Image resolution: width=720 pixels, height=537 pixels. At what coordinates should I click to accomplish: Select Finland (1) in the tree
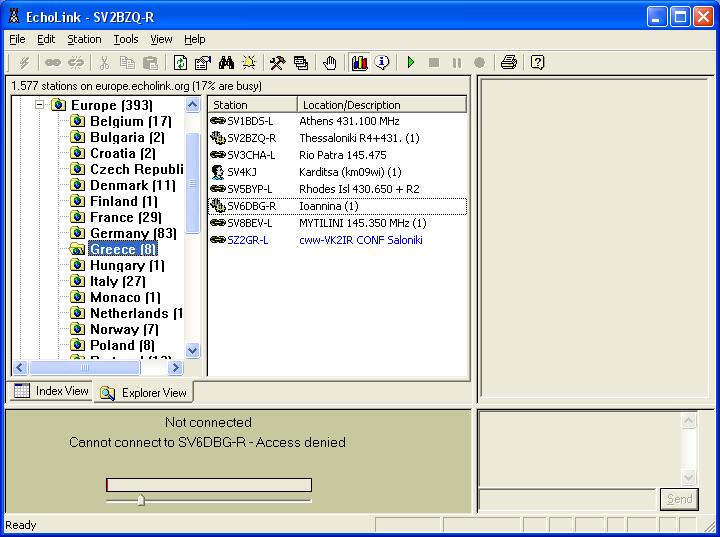click(x=124, y=202)
